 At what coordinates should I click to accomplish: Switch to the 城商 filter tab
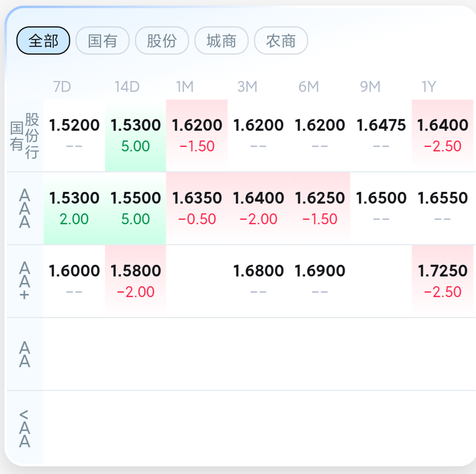222,41
